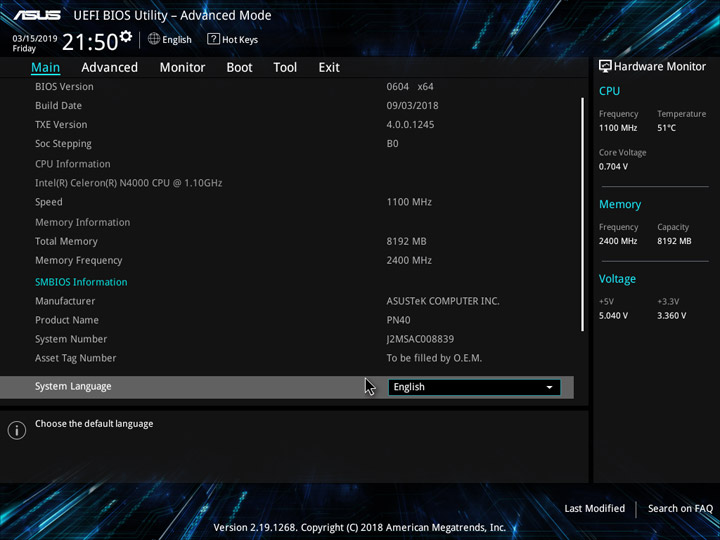Viewport: 720px width, 540px height.
Task: Select the Main tab
Action: coord(45,68)
